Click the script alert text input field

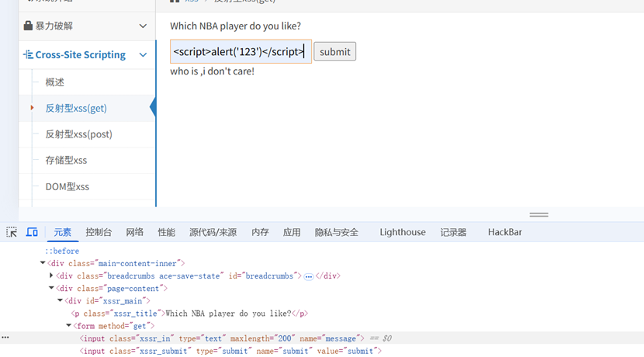(241, 52)
